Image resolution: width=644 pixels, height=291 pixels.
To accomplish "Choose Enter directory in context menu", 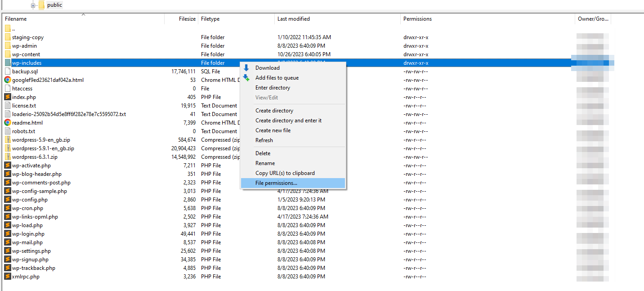I will (x=293, y=88).
